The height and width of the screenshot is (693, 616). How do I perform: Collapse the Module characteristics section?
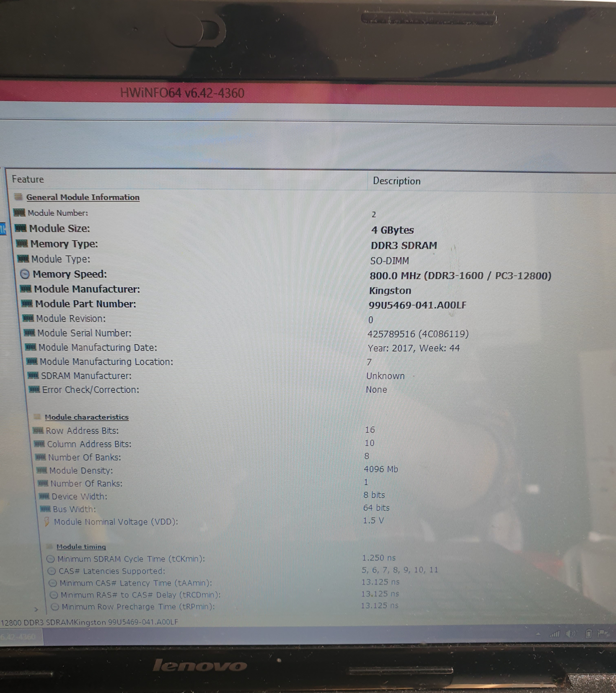(x=86, y=417)
